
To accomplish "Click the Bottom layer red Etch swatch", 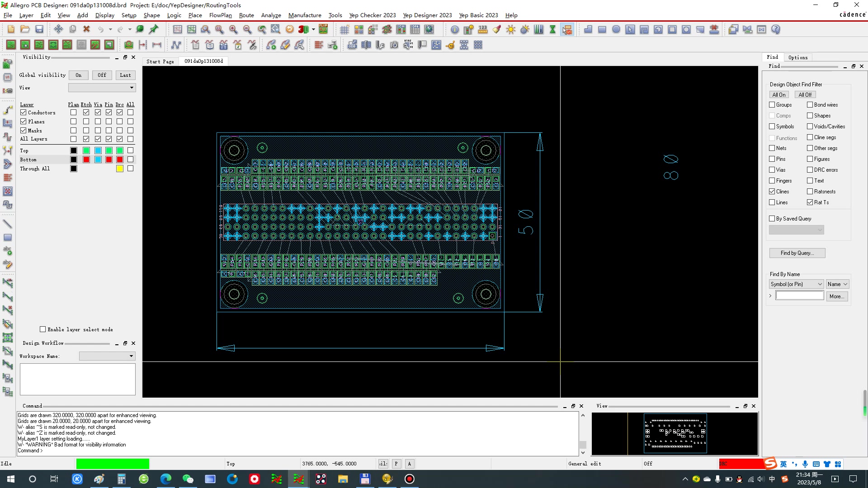I will tap(86, 160).
